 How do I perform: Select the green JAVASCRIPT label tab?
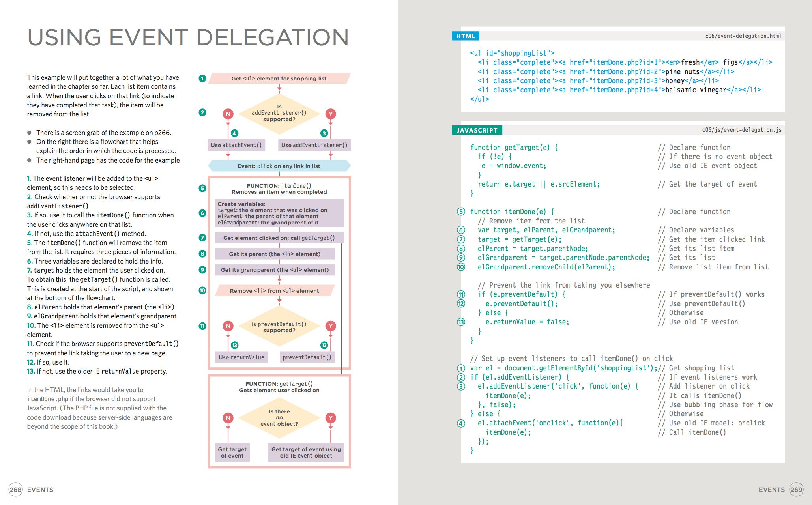(477, 130)
